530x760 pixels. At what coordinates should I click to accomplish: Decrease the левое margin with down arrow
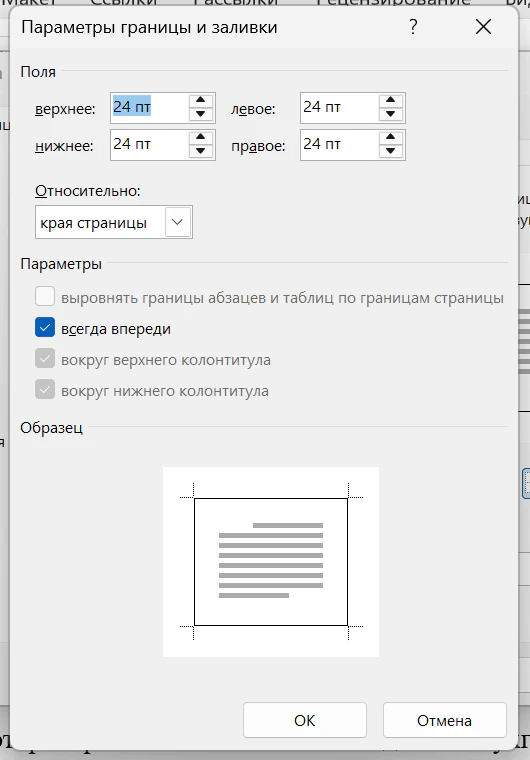point(391,114)
